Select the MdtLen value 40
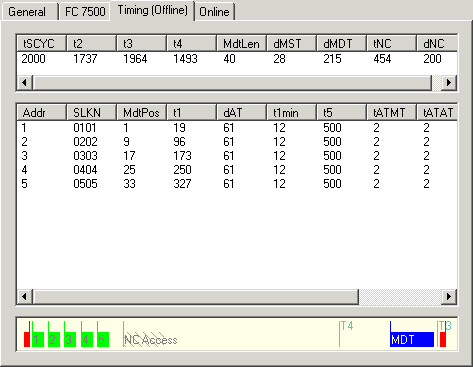Viewport: 473px width, 367px height. (x=229, y=59)
